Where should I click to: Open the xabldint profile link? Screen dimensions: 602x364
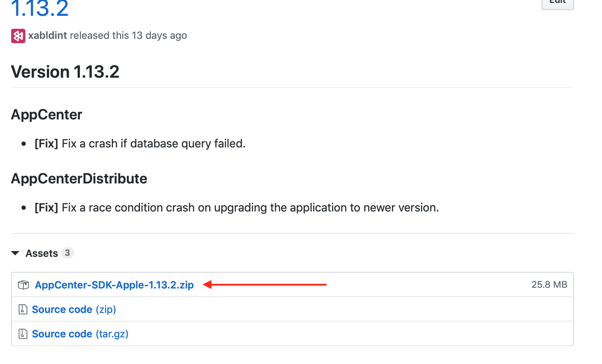click(47, 35)
